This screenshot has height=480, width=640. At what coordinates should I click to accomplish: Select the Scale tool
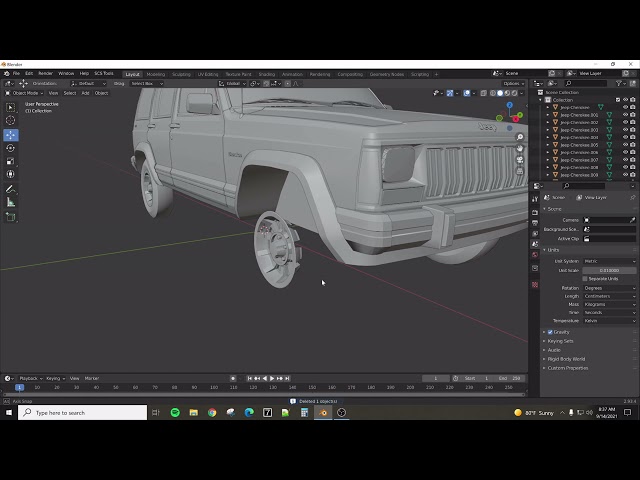point(11,161)
